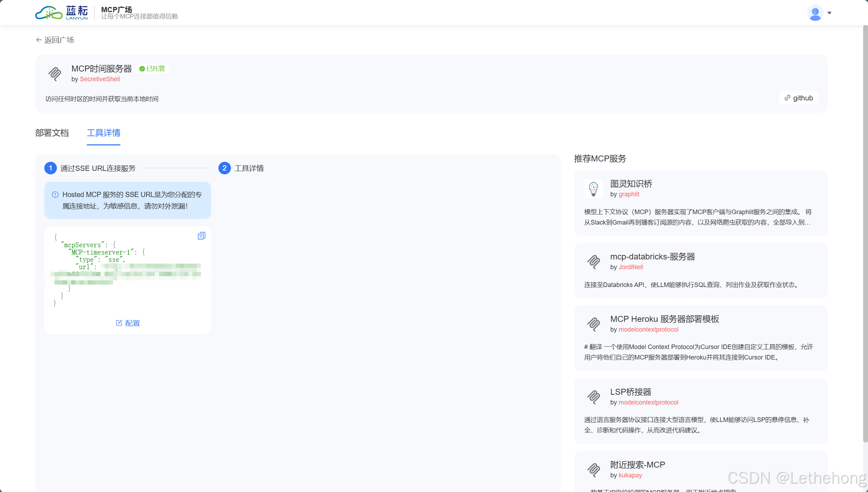Screen dimensions: 868x492
Task: Click the mcp-databricks-服务器 paperclip icon
Action: (593, 262)
